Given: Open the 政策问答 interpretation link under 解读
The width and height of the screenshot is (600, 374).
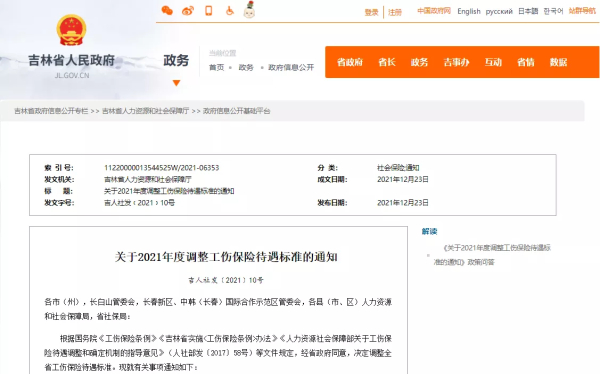Looking at the screenshot, I should [492, 255].
